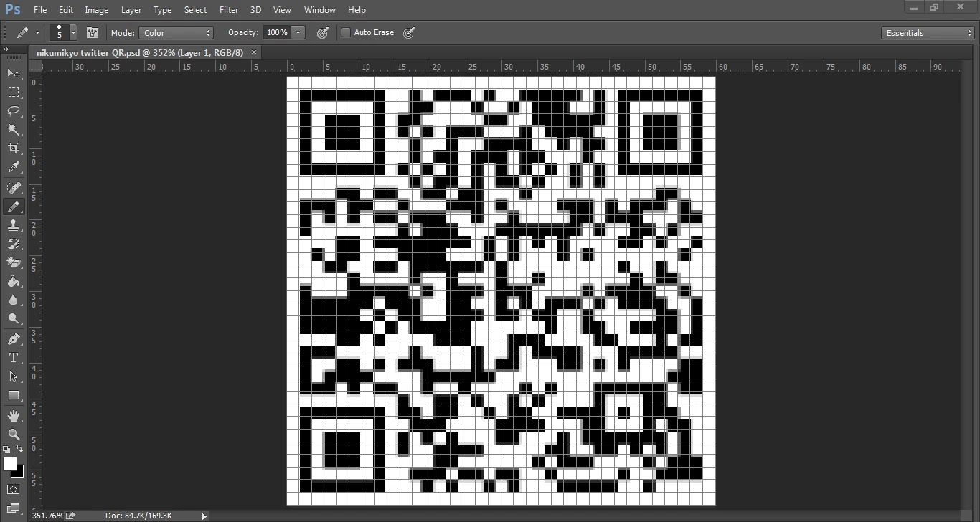Select the Path Selection arrow tool
Image resolution: width=980 pixels, height=522 pixels.
coord(14,376)
